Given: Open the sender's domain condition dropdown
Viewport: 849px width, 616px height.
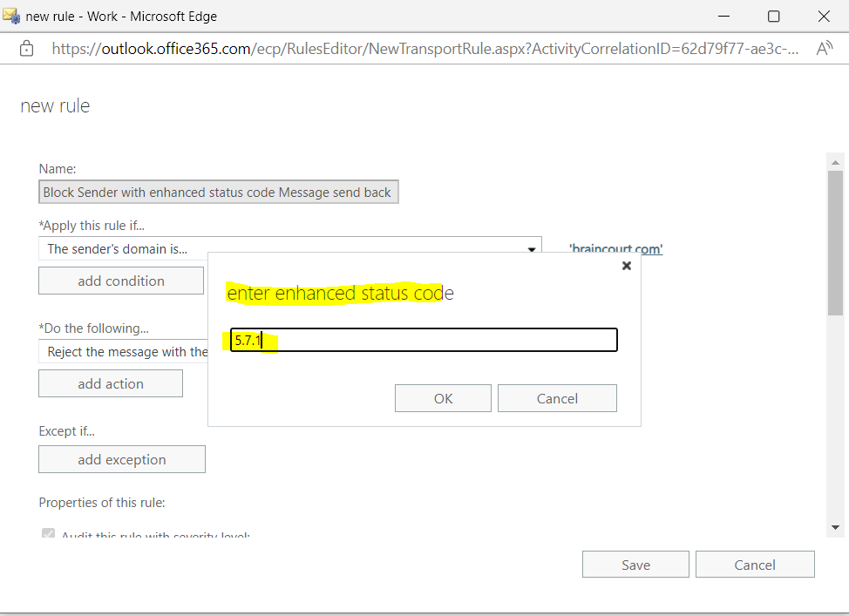Looking at the screenshot, I should (289, 248).
